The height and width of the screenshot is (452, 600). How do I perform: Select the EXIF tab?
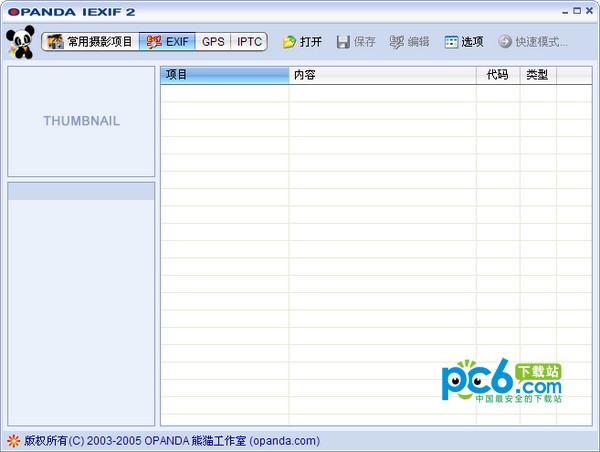tap(168, 41)
